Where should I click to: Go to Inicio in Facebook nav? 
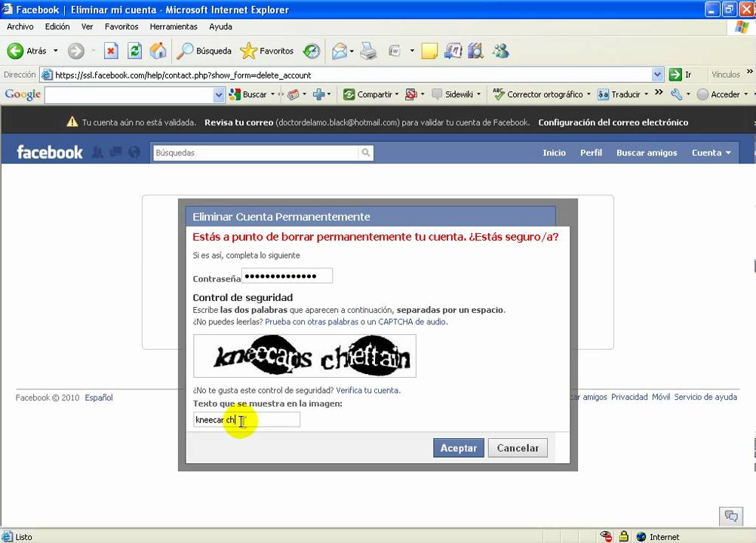(x=554, y=153)
